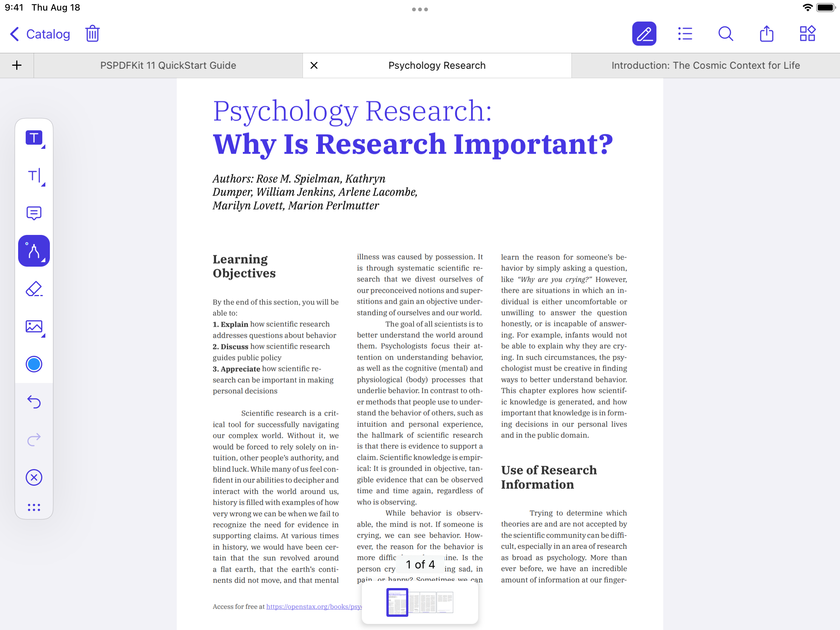This screenshot has width=840, height=630.
Task: Switch to PSPDFKit 11 QuickStart Guide tab
Action: click(x=168, y=65)
